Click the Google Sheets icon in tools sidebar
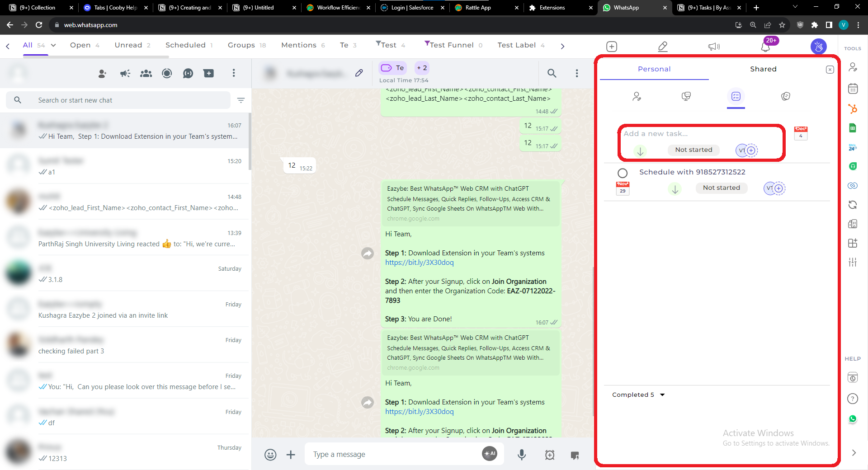This screenshot has width=868, height=470. (x=853, y=128)
